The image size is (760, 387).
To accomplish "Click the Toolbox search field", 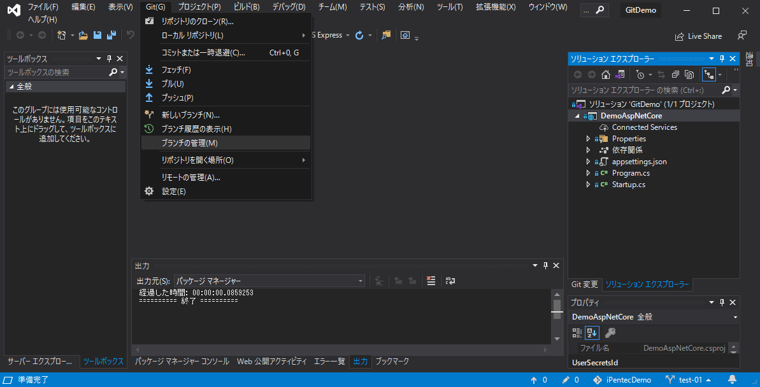I will coord(57,72).
